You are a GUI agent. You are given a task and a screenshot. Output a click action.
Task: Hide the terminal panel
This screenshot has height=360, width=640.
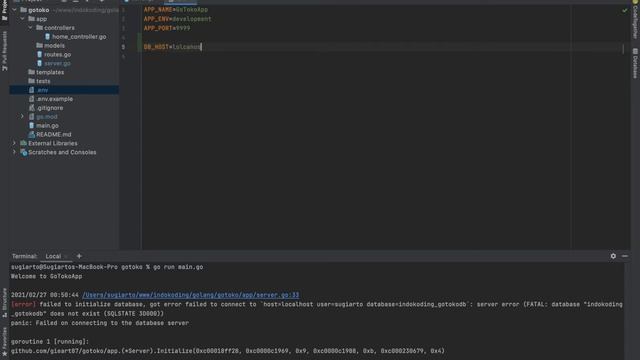click(x=625, y=256)
